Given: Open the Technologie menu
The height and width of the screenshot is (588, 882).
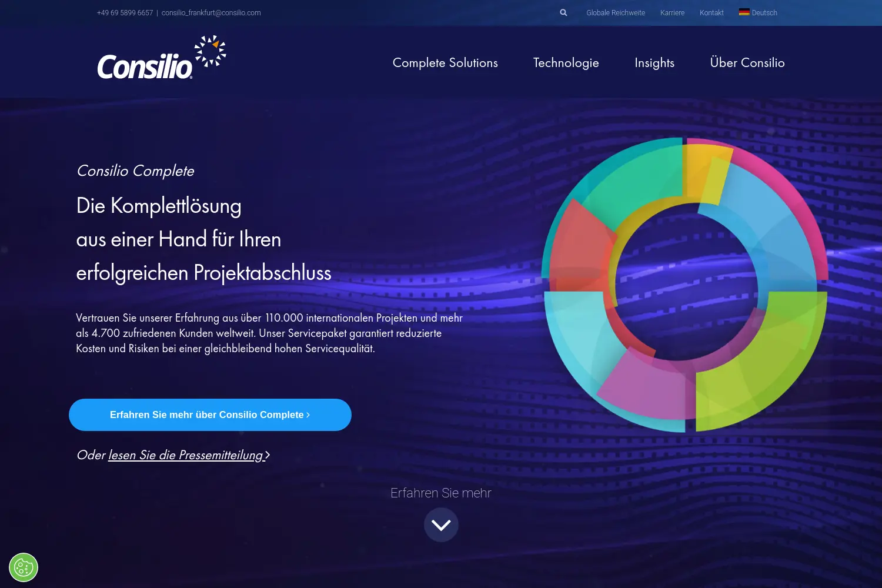Looking at the screenshot, I should click(x=566, y=63).
